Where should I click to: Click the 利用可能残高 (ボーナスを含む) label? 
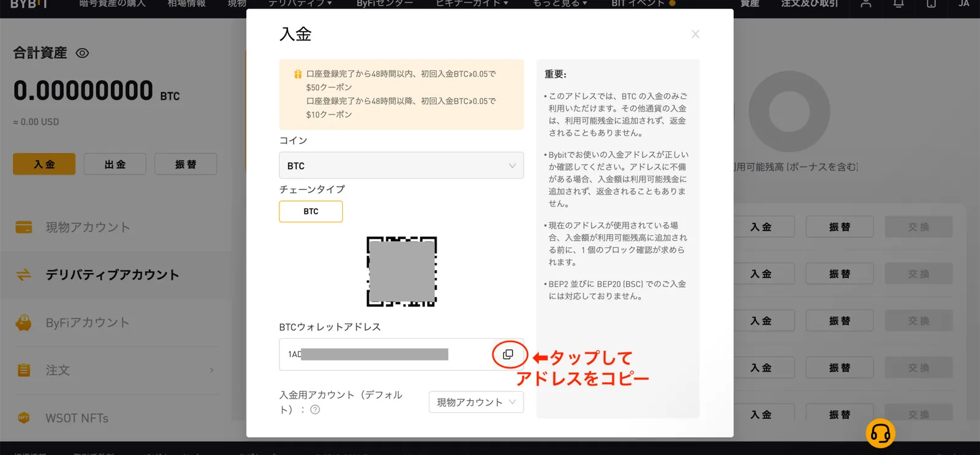(796, 167)
